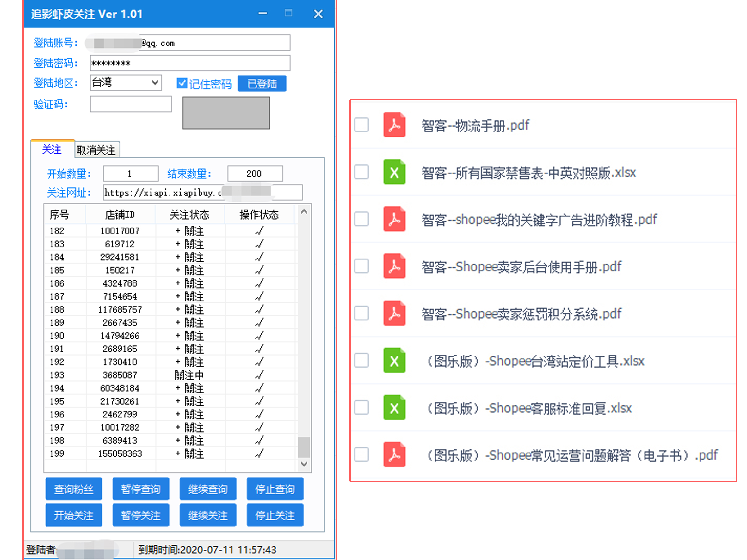Screen dimensions: 747x560
Task: Select the row numbered 193 showing 關注中
Action: tap(170, 375)
